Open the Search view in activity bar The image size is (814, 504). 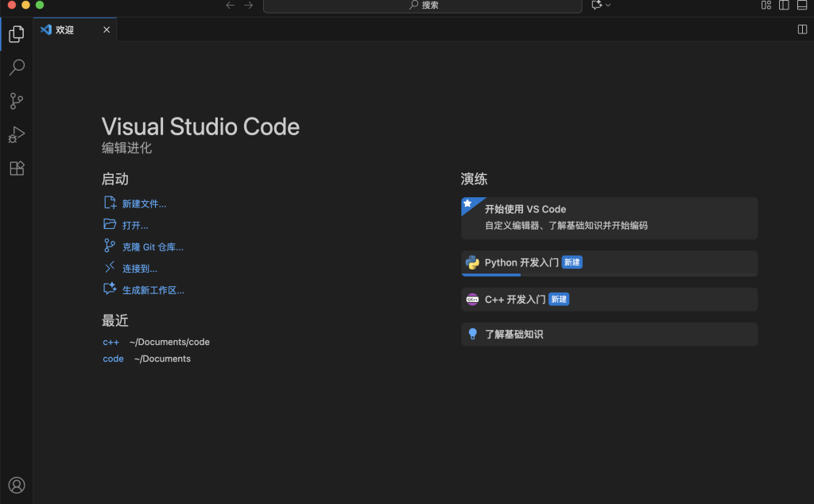[x=16, y=68]
